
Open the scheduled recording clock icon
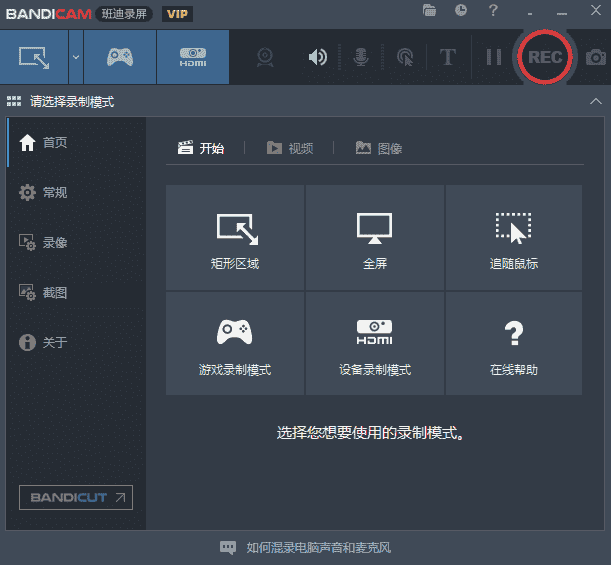tap(460, 11)
